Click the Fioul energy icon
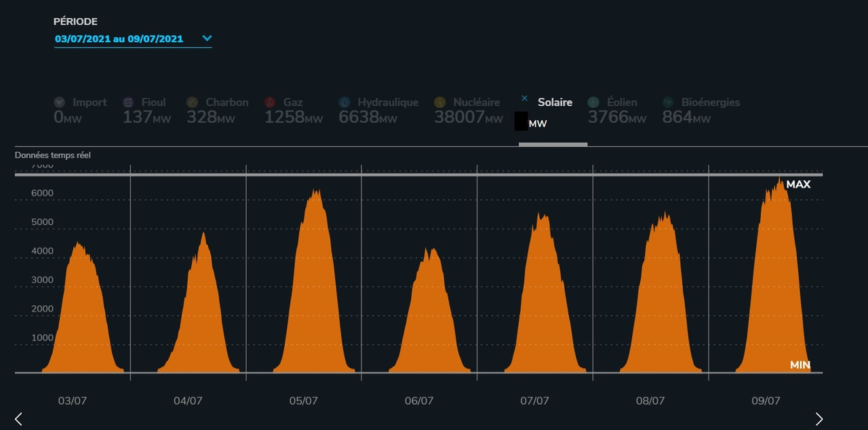This screenshot has width=868, height=430. (x=128, y=102)
